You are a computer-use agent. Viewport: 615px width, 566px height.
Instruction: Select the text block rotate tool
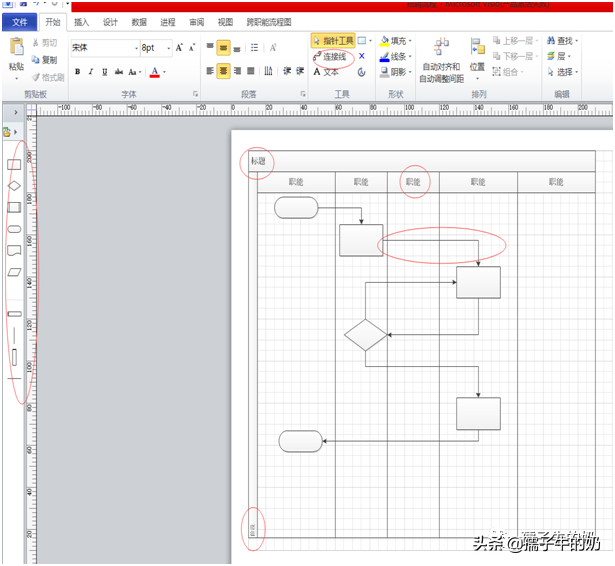362,72
